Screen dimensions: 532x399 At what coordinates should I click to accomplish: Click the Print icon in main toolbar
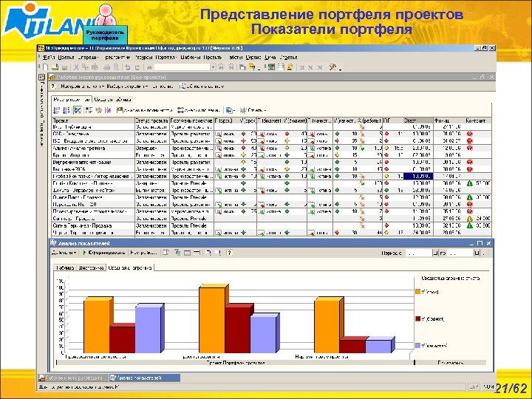click(x=107, y=67)
